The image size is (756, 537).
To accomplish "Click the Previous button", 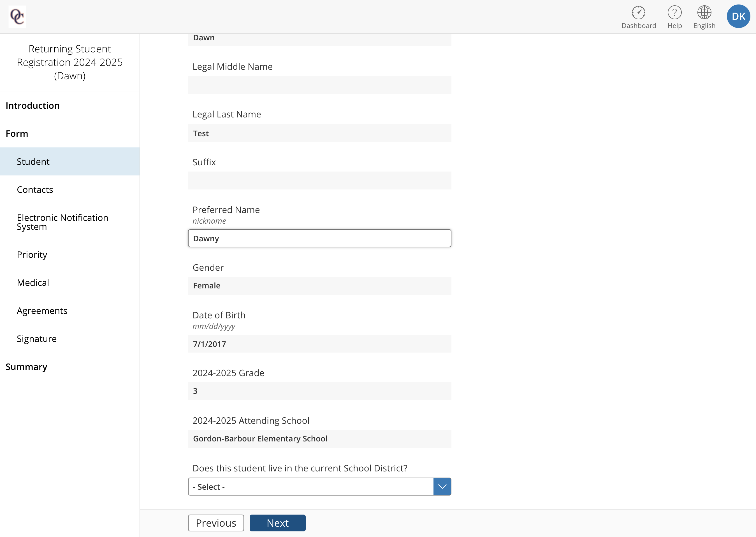I will pyautogui.click(x=216, y=523).
